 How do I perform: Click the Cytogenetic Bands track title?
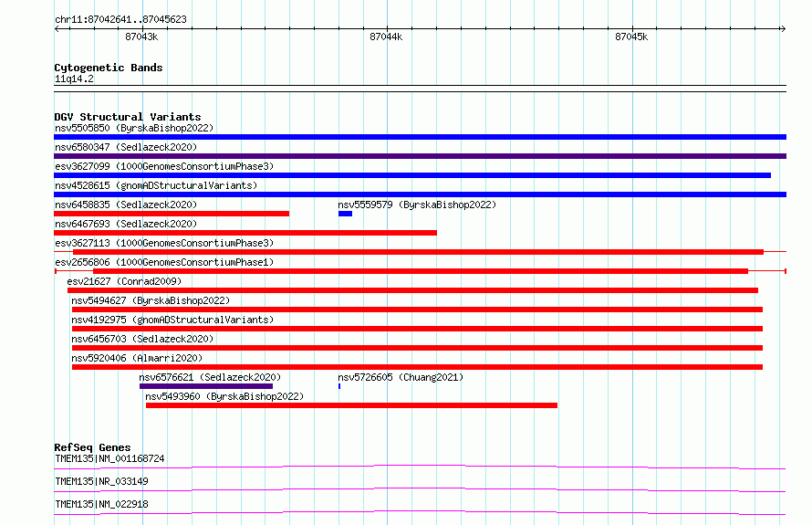pyautogui.click(x=109, y=68)
